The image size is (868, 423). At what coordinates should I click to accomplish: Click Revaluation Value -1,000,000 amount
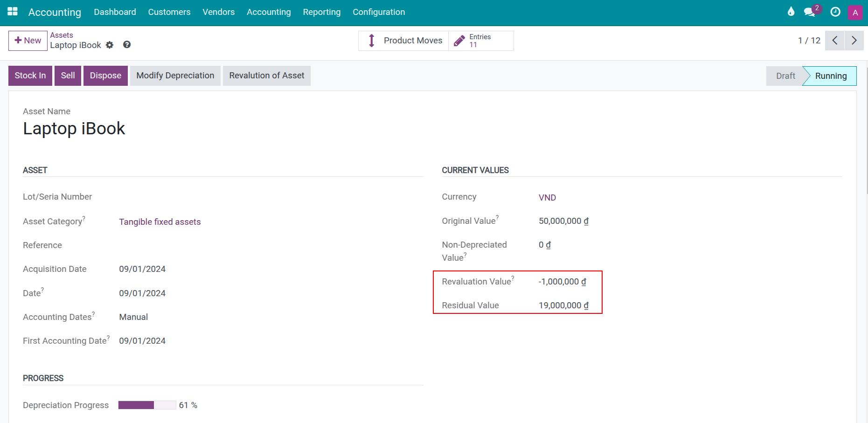(x=562, y=282)
